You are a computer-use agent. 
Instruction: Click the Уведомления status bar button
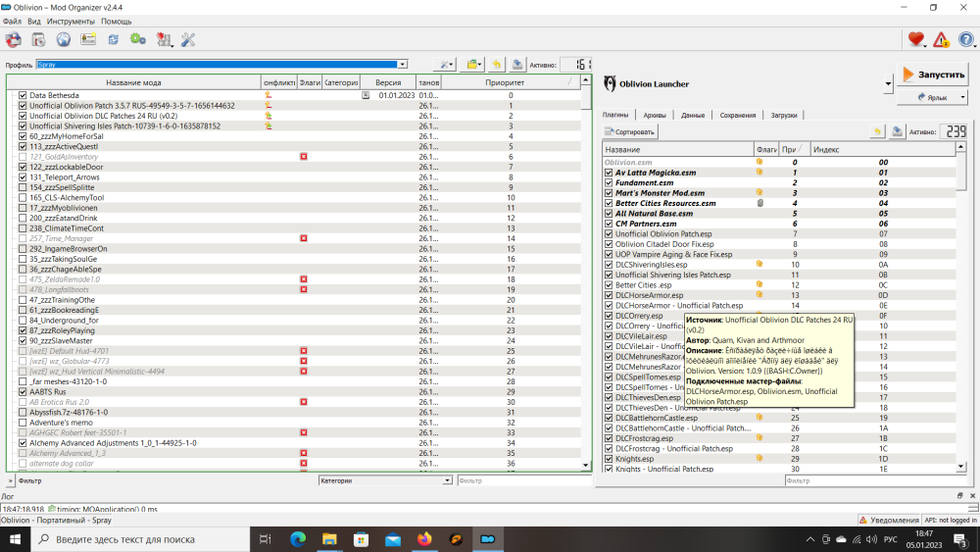(888, 520)
